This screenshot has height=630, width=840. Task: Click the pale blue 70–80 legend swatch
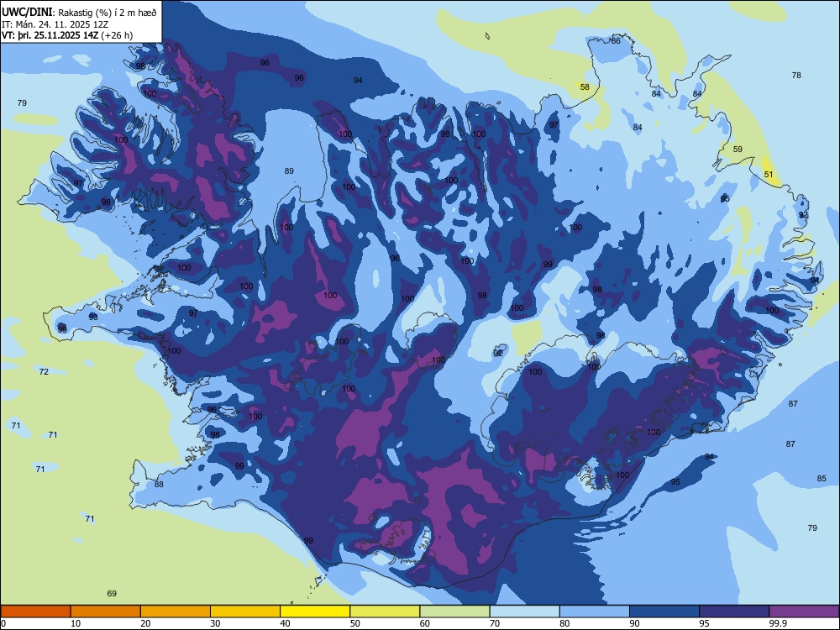tap(524, 612)
